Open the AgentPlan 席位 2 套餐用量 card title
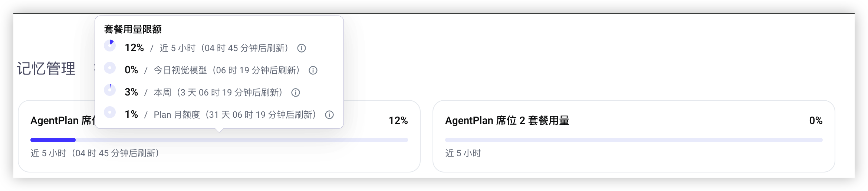 coord(507,121)
